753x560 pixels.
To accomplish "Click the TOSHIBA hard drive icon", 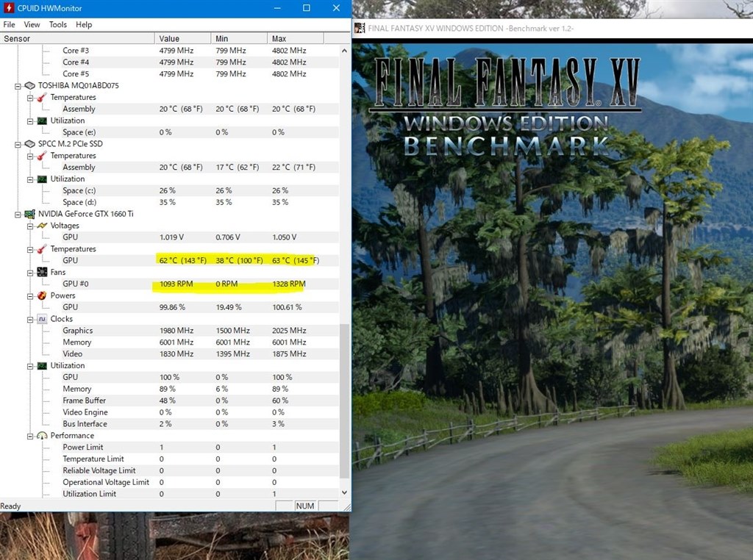I will [x=29, y=85].
